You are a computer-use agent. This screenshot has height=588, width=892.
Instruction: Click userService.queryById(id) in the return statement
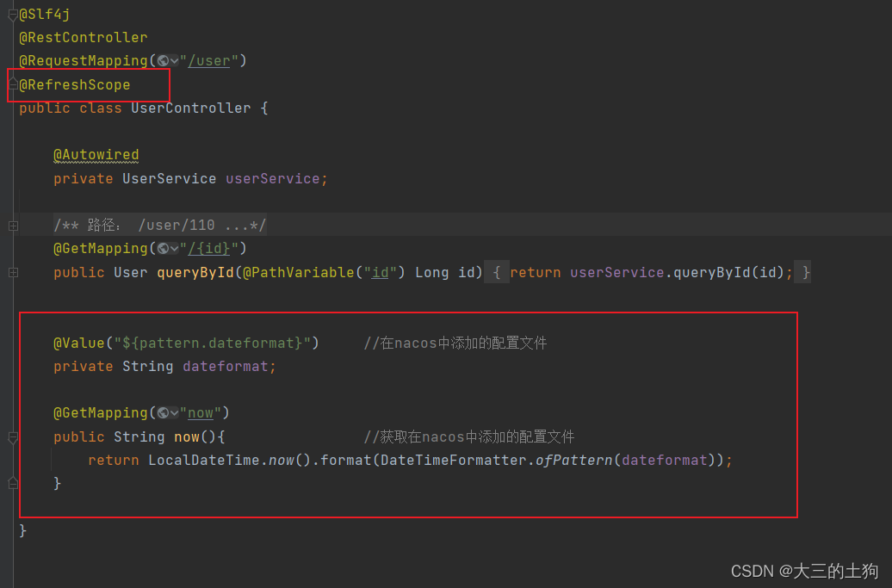(x=677, y=273)
